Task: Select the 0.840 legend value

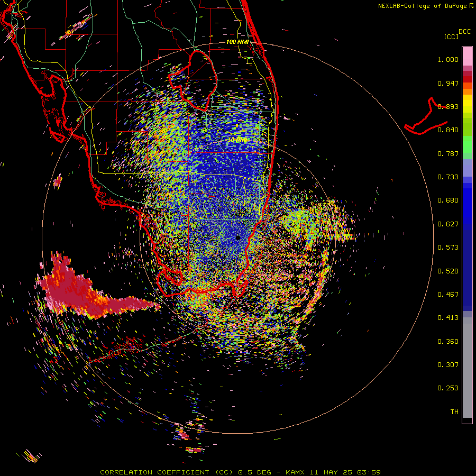Action: [x=448, y=130]
